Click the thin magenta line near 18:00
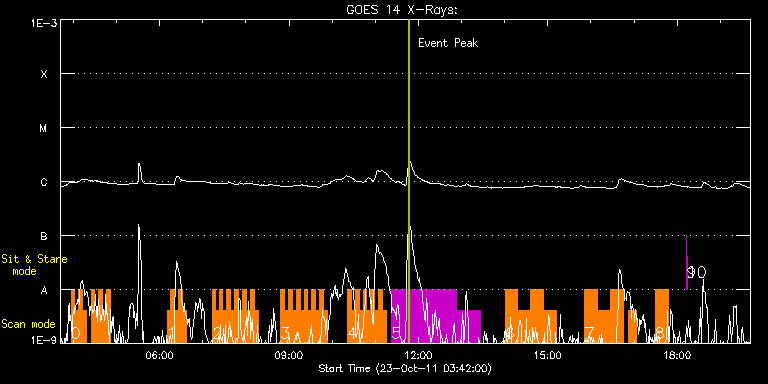768x384 pixels. pyautogui.click(x=687, y=263)
